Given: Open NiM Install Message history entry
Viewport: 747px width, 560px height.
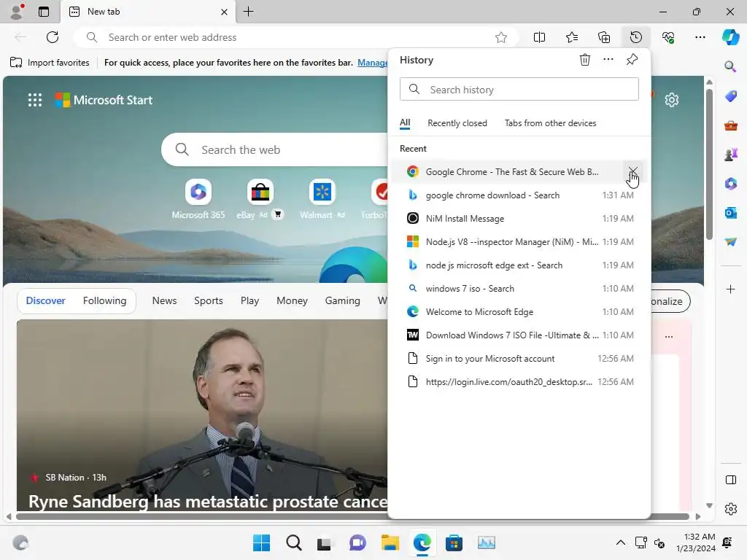Looking at the screenshot, I should [519, 219].
